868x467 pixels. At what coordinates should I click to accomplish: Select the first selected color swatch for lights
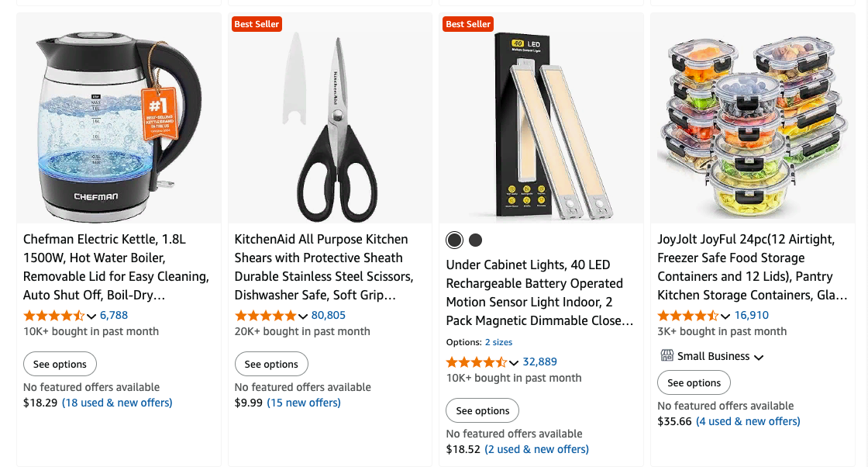point(454,240)
